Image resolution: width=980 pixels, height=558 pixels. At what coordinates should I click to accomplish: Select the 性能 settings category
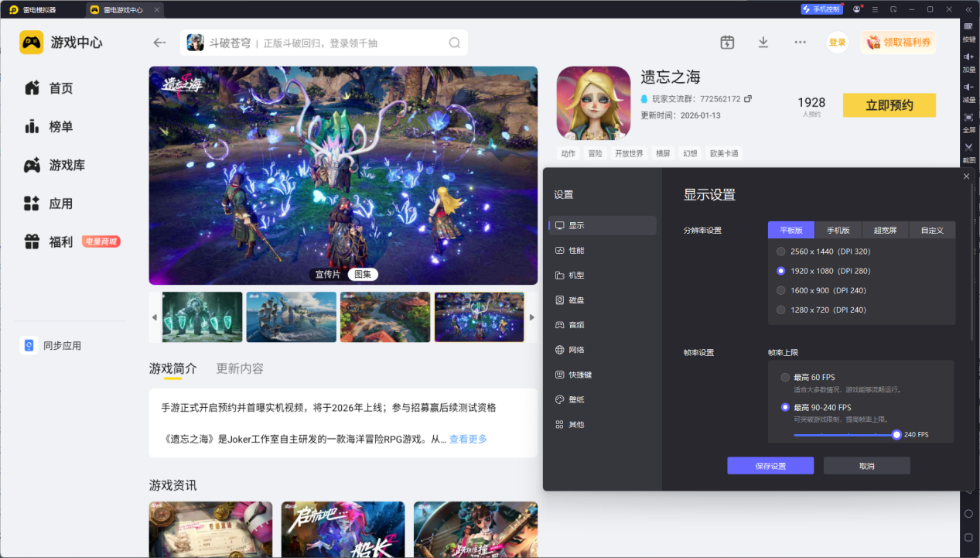(603, 251)
